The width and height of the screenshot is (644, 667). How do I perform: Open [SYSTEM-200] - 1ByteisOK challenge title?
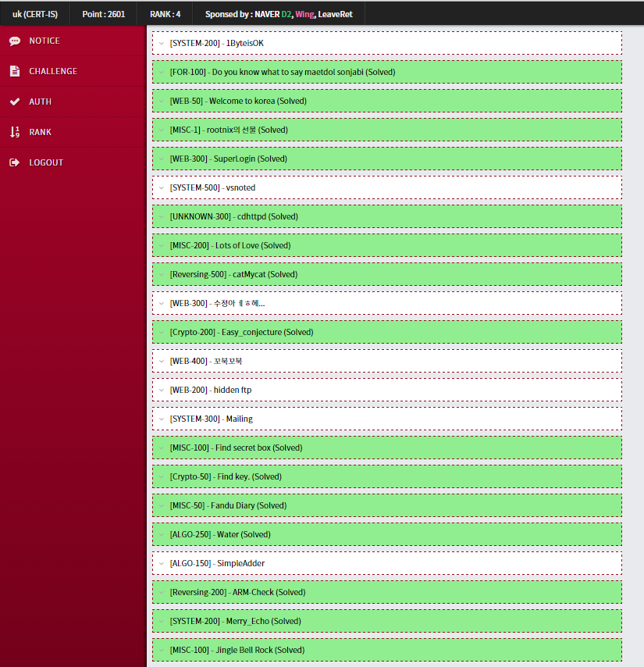tap(217, 43)
